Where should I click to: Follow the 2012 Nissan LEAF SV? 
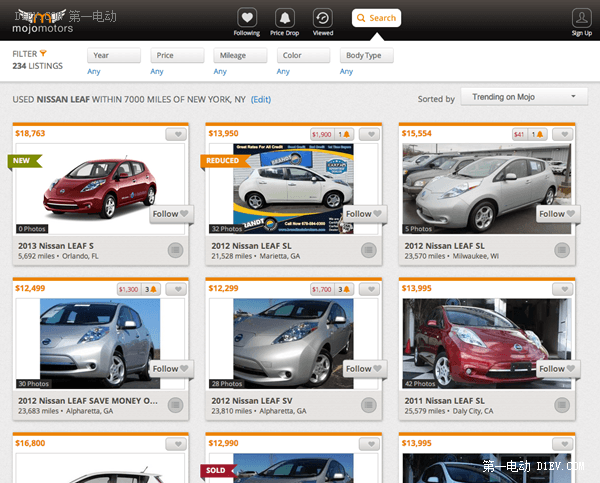coord(364,369)
